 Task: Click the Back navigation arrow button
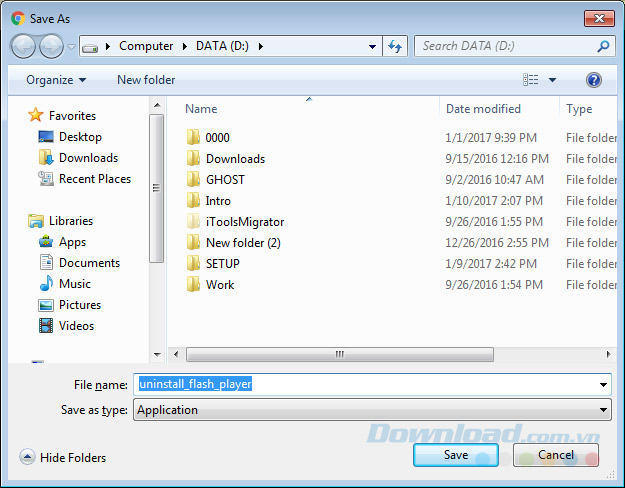[24, 46]
